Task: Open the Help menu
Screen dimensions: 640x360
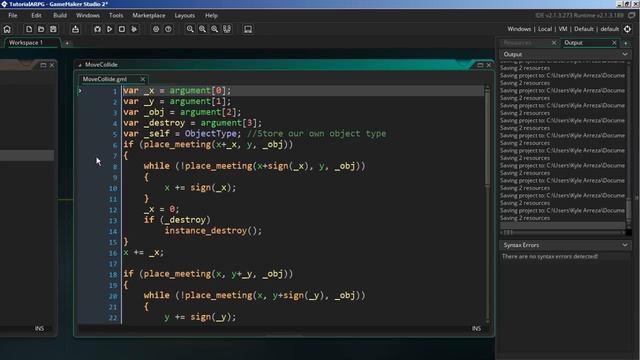Action: coord(211,16)
